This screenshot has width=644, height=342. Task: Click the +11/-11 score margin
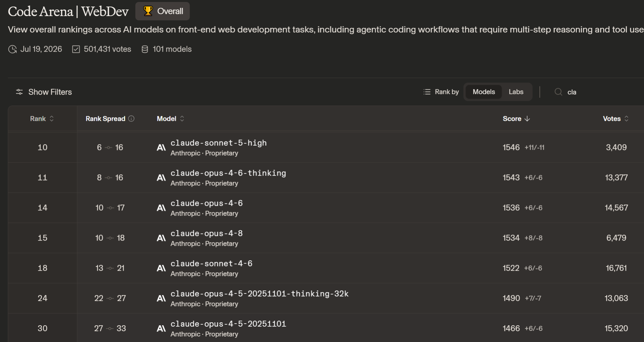click(x=534, y=148)
